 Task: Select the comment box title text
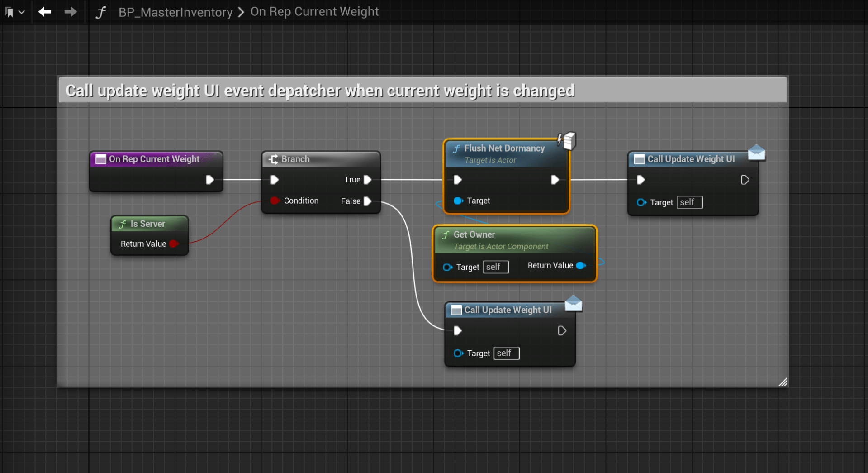[320, 91]
